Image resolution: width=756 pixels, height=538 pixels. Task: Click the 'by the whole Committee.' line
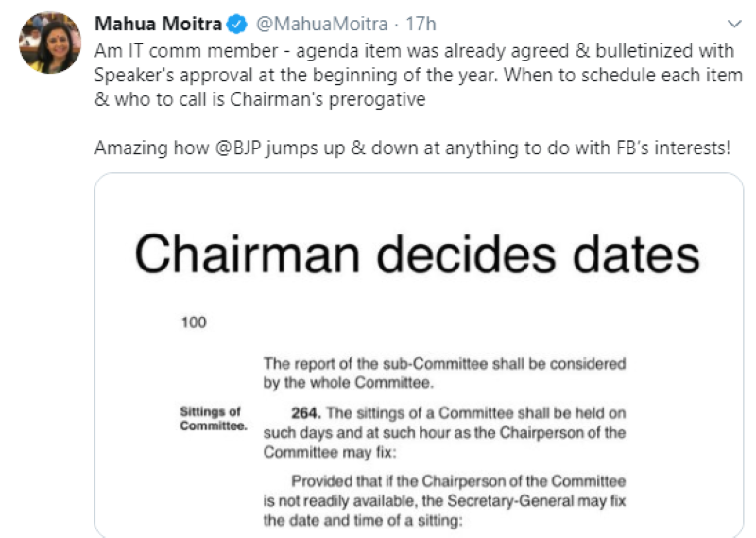click(x=348, y=383)
